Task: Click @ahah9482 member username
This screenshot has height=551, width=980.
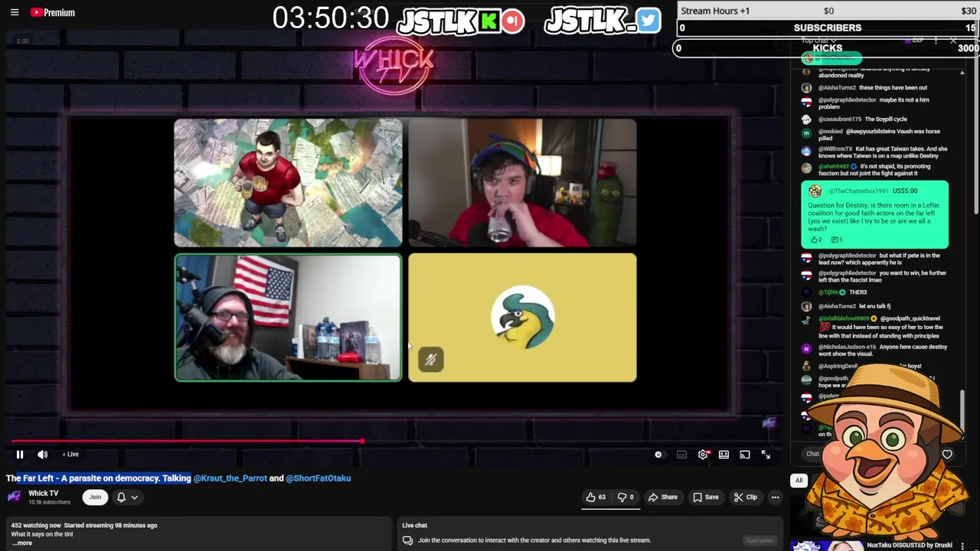Action: coord(834,166)
